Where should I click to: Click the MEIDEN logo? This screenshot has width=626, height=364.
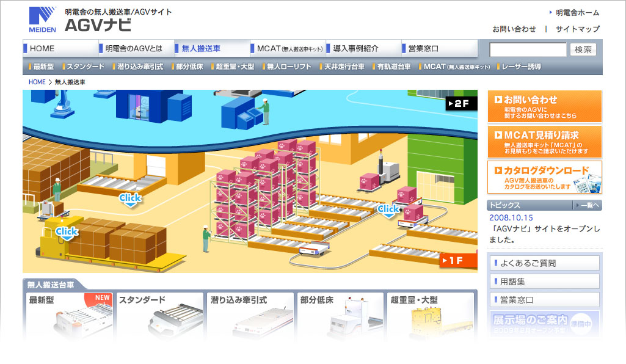42,19
